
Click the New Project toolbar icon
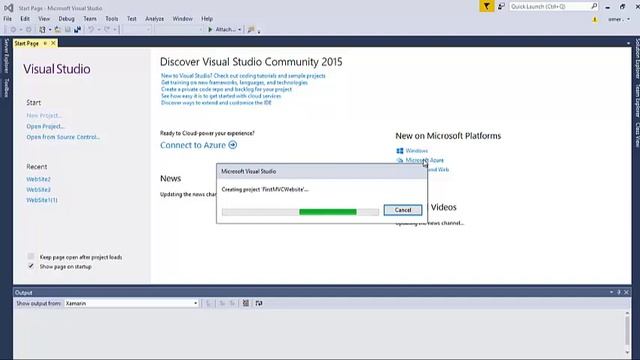[42, 29]
